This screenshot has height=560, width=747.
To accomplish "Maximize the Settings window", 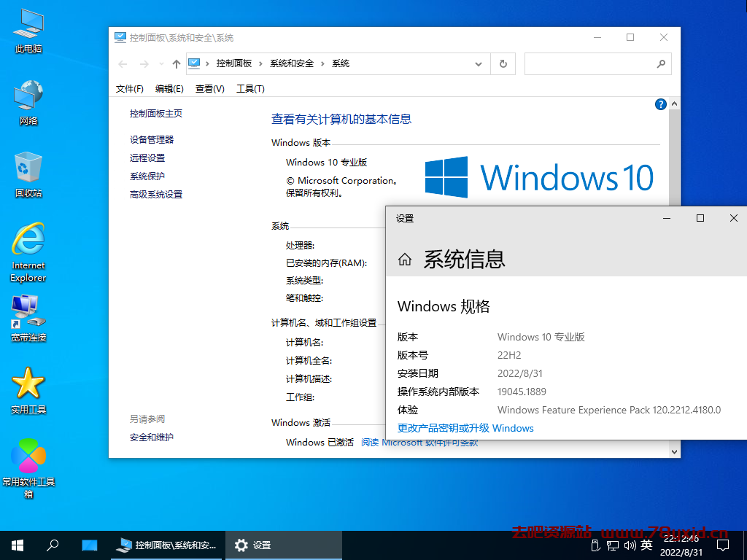I will pyautogui.click(x=700, y=218).
